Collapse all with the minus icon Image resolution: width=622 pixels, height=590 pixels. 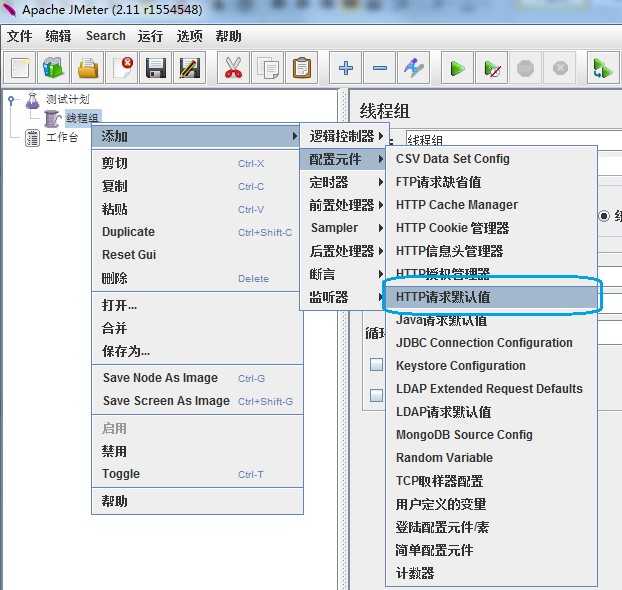[x=380, y=67]
